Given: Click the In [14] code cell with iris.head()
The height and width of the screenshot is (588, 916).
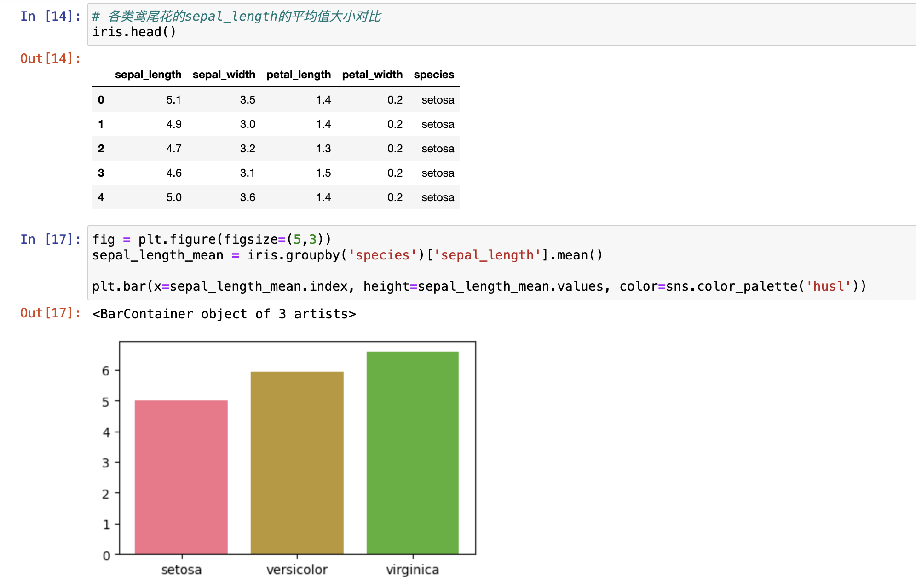Looking at the screenshot, I should [x=501, y=24].
